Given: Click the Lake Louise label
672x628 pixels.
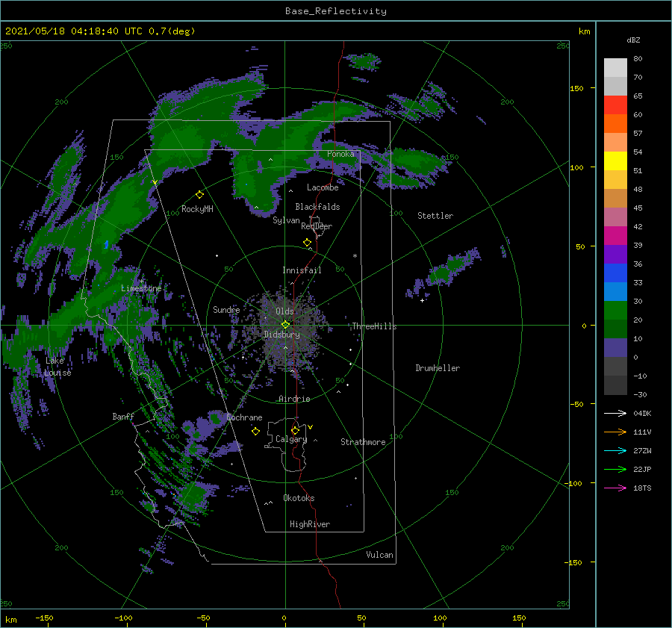Looking at the screenshot, I should coord(57,367).
